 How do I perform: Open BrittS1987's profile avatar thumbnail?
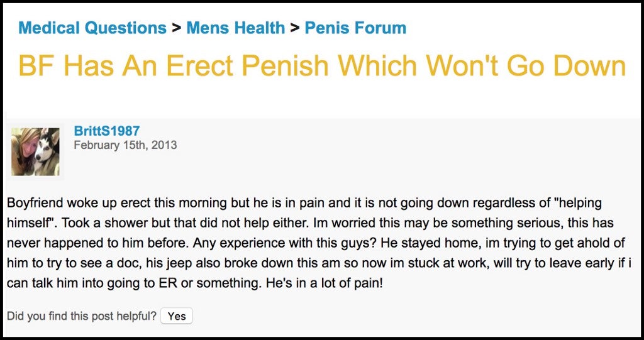[x=35, y=151]
